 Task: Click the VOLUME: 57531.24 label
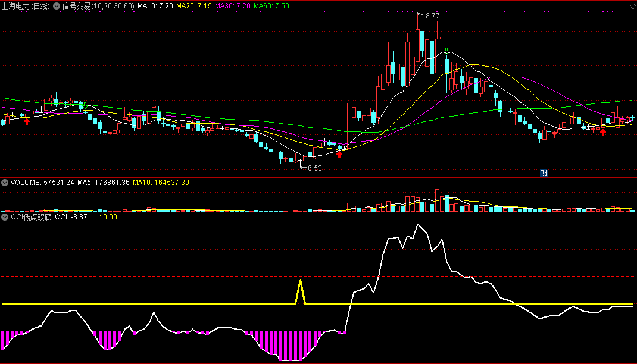coord(42,183)
